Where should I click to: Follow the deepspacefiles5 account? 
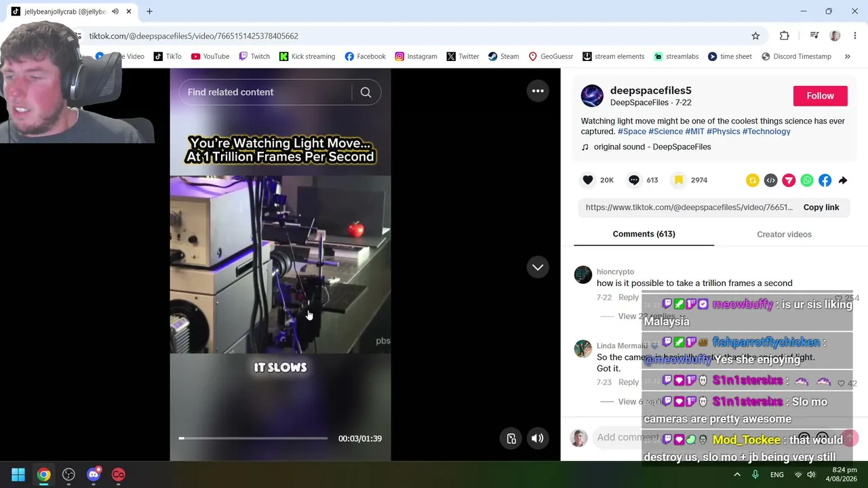coord(820,96)
